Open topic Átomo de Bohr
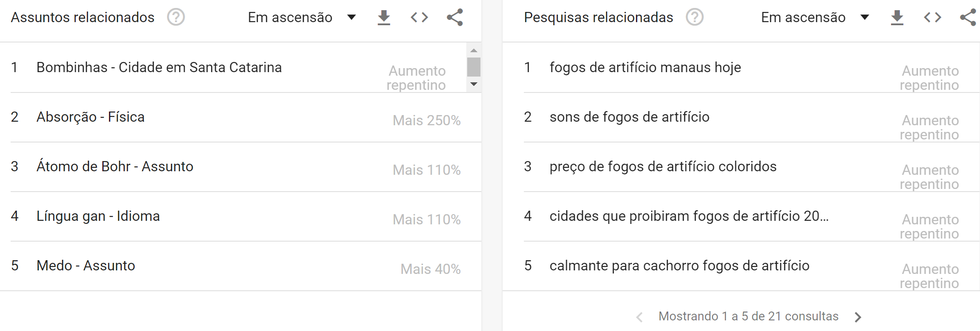This screenshot has height=331, width=980. click(x=115, y=167)
